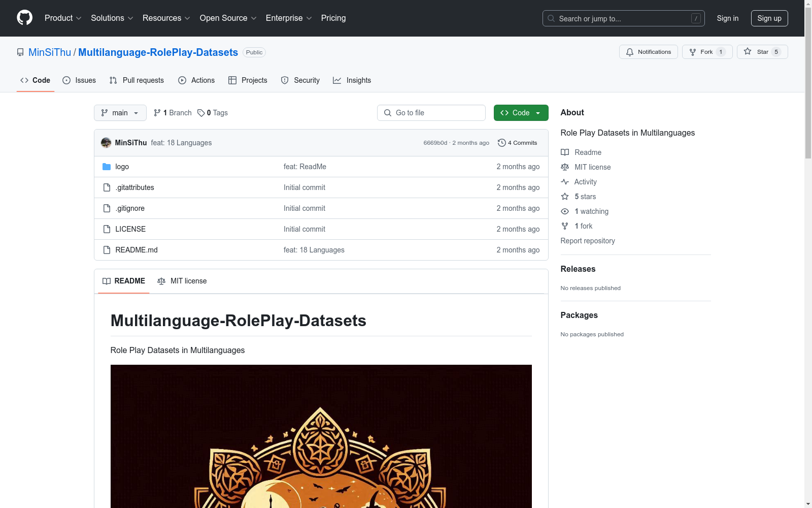The height and width of the screenshot is (508, 812).
Task: Click the Sign up button
Action: [x=769, y=18]
